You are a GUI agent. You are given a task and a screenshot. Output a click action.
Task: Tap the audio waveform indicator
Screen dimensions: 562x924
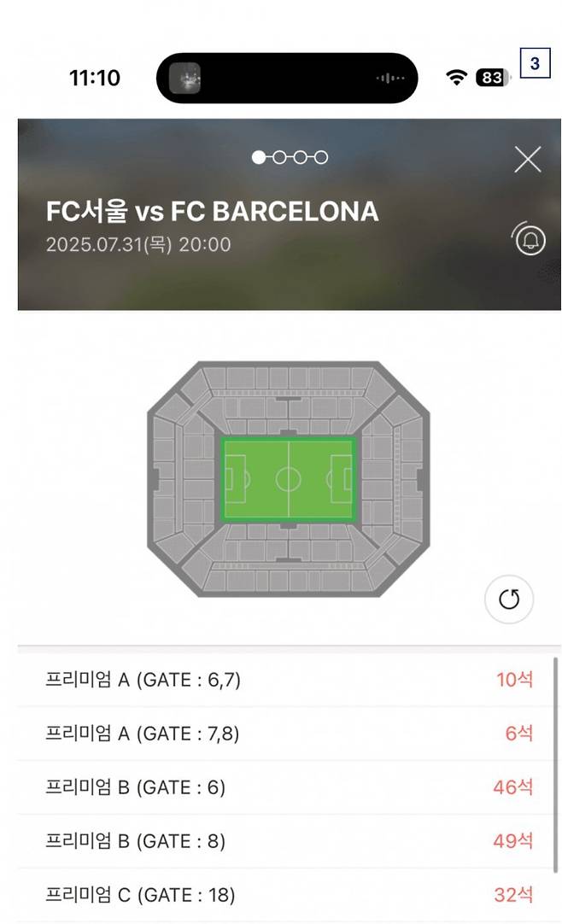[389, 79]
